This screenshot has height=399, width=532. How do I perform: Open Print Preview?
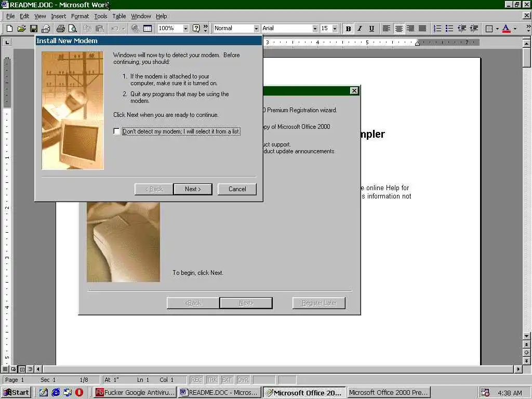(x=72, y=29)
